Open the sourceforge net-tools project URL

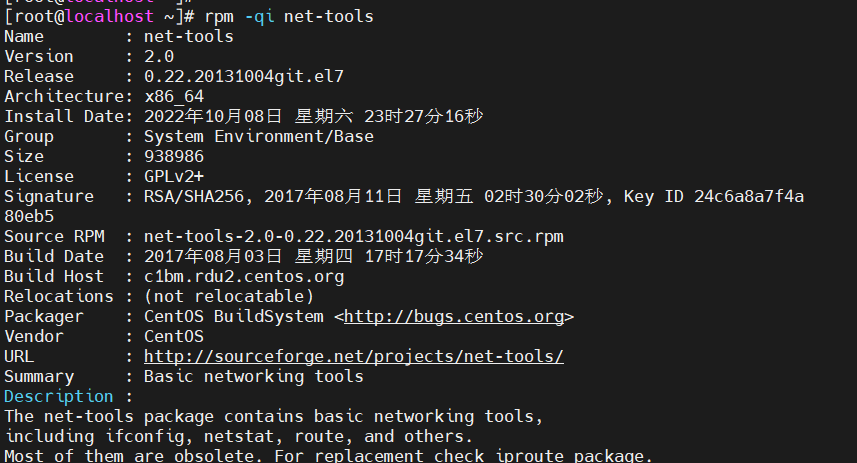[354, 356]
